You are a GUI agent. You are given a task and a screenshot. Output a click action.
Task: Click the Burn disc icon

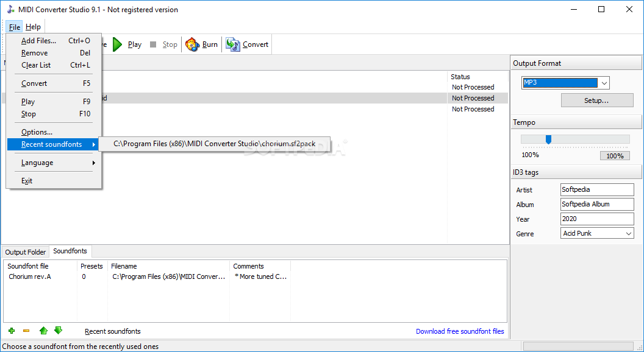(x=192, y=44)
